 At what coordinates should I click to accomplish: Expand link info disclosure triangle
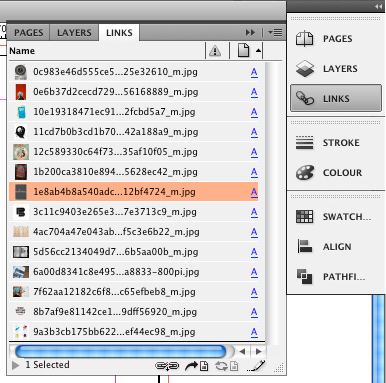15,365
